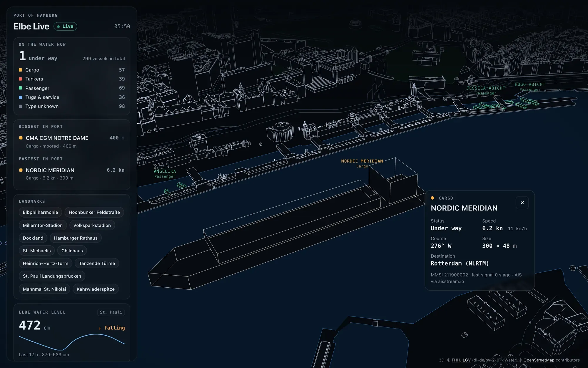Click the orange Cargo color swatch
The height and width of the screenshot is (368, 588).
20,70
